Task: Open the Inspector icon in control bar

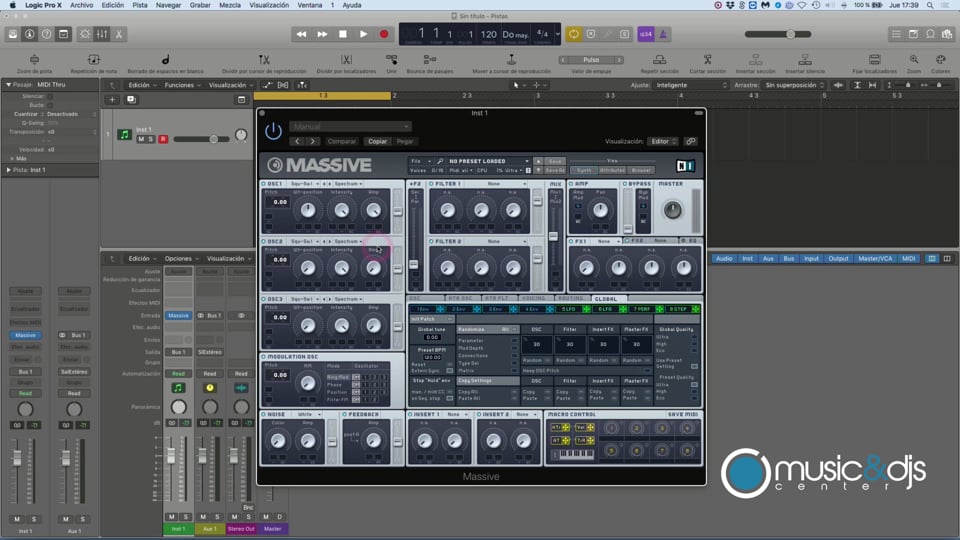Action: point(29,34)
